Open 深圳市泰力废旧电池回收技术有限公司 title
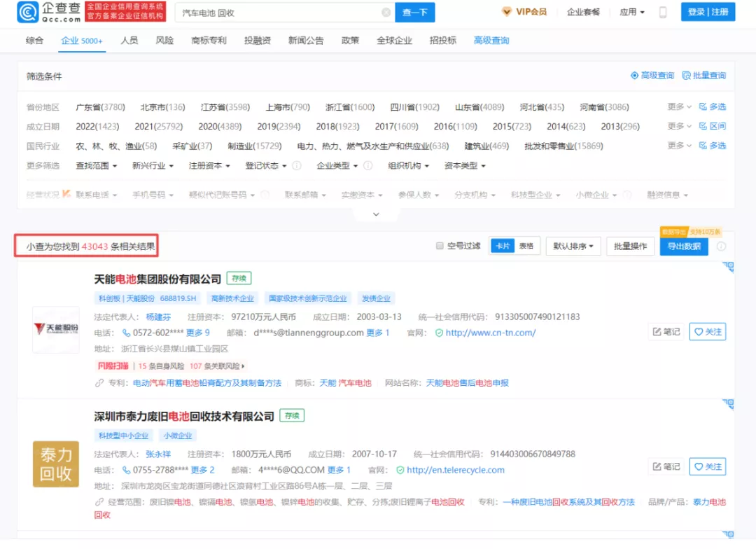This screenshot has height=549, width=756. pyautogui.click(x=184, y=416)
